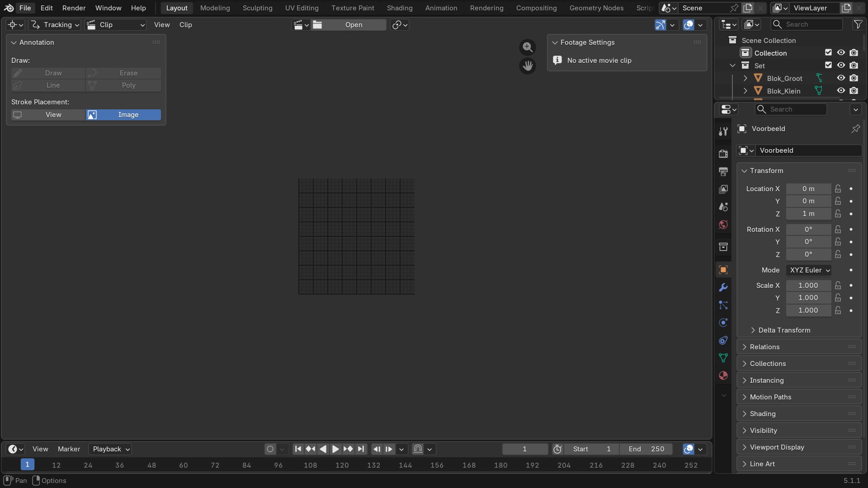Open the Tracking mode dropdown

(x=55, y=25)
